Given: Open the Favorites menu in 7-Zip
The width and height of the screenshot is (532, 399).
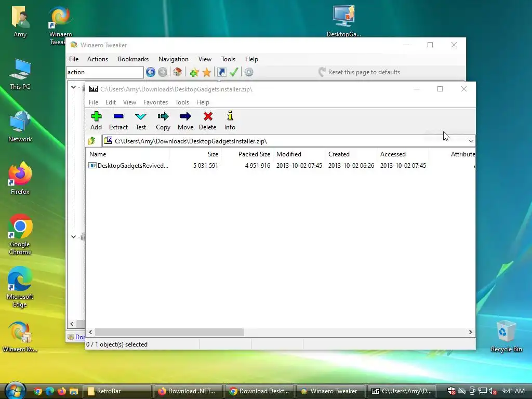Looking at the screenshot, I should tap(155, 102).
